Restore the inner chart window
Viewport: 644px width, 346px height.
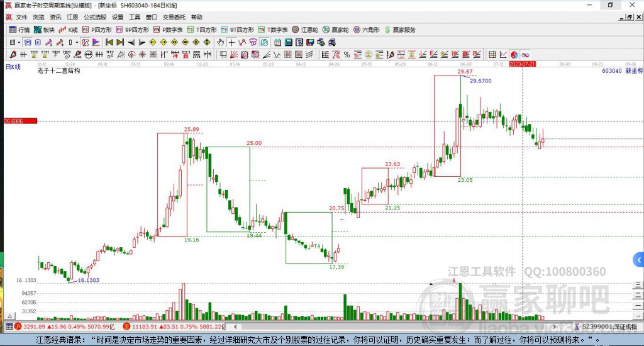(630, 17)
